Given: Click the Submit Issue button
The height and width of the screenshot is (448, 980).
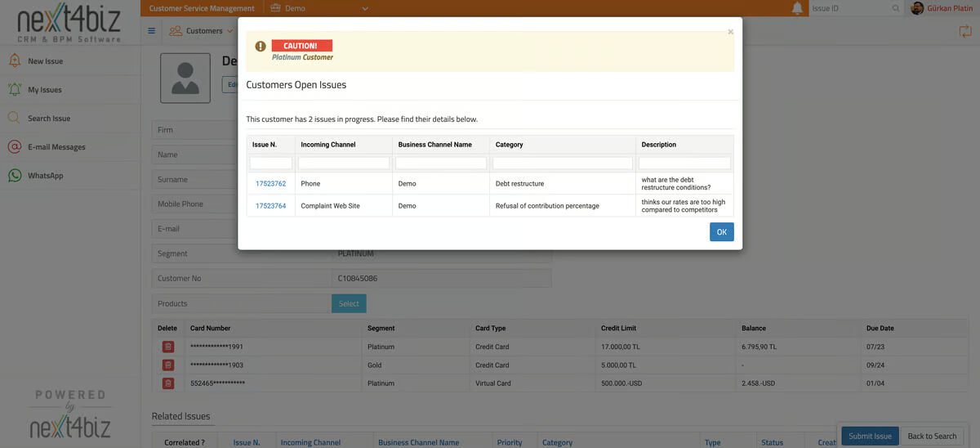Looking at the screenshot, I should (x=870, y=436).
